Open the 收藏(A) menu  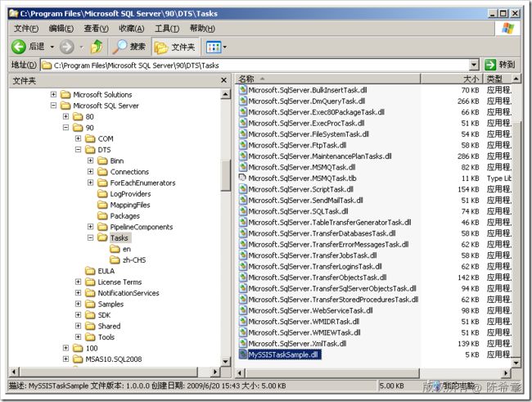pos(132,29)
